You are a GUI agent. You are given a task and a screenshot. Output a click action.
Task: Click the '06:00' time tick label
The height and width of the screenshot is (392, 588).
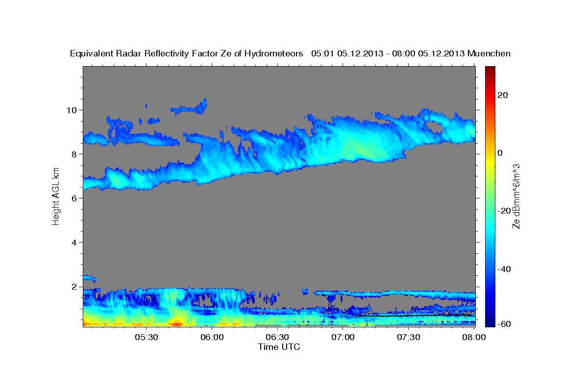[x=212, y=337]
